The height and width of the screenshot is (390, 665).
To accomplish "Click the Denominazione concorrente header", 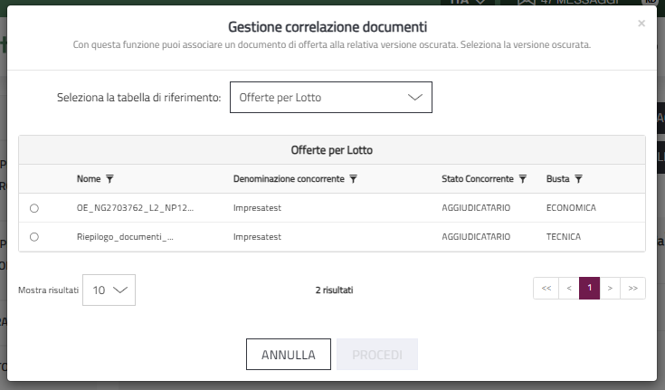I will [288, 179].
